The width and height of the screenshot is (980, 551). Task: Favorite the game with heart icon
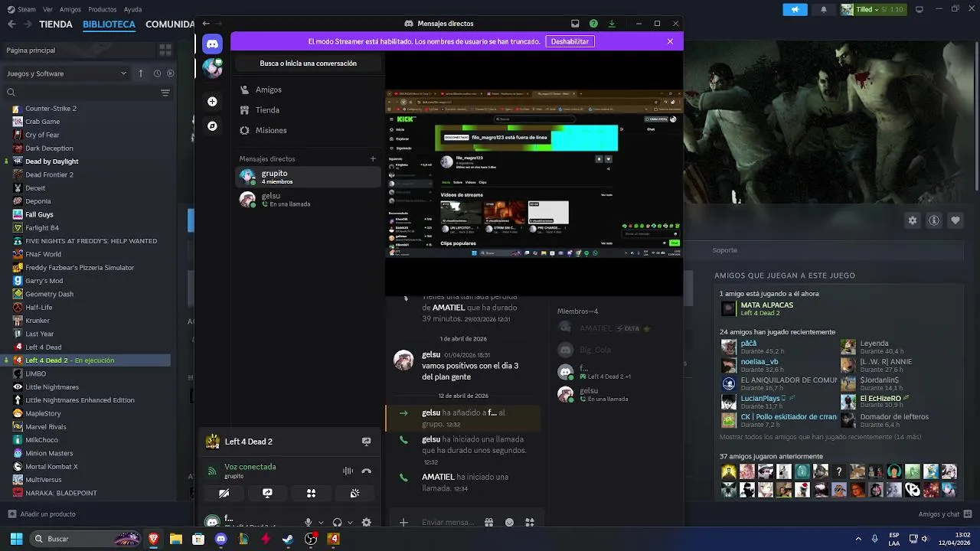tap(955, 220)
